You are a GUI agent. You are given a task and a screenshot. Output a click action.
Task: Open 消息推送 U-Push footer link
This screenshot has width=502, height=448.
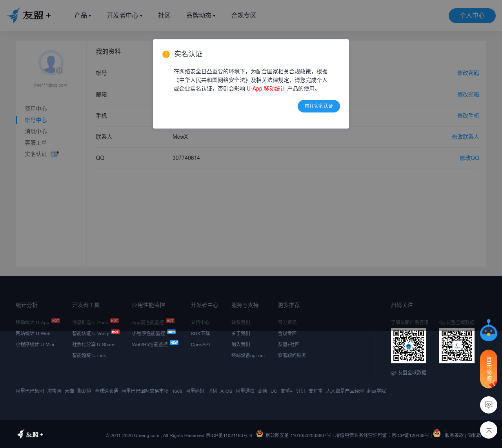(x=90, y=322)
